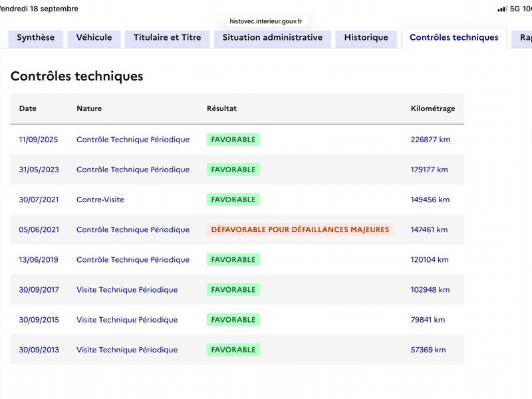Go to the Historique tab
Image resolution: width=532 pixels, height=399 pixels.
coord(366,38)
